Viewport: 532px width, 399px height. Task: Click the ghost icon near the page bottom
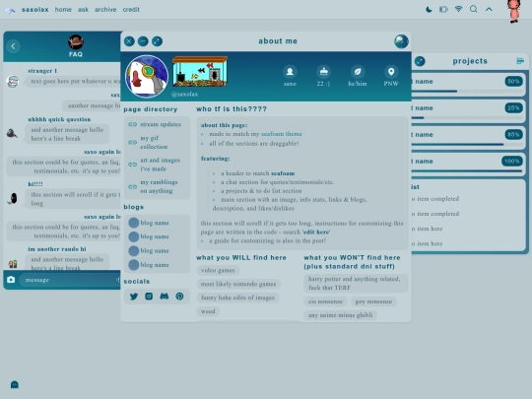pos(14,385)
